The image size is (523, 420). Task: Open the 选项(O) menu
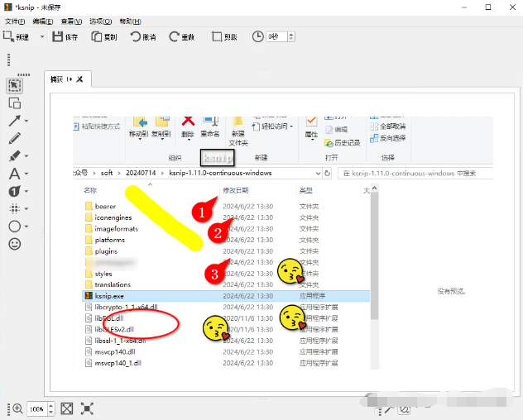click(100, 21)
